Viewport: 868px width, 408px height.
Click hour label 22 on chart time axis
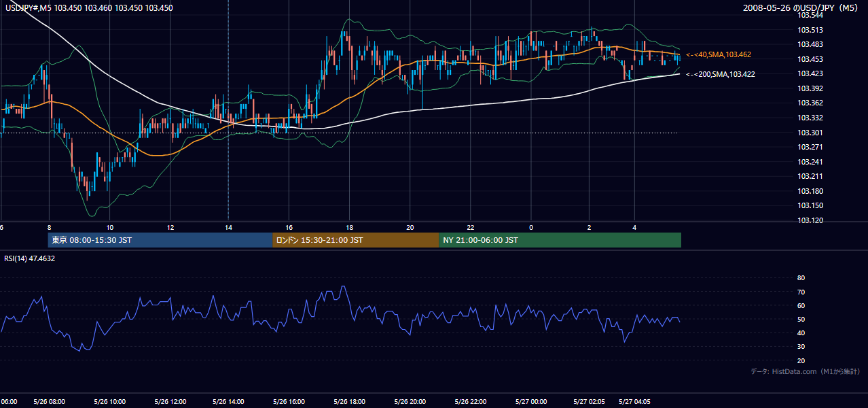click(x=470, y=227)
